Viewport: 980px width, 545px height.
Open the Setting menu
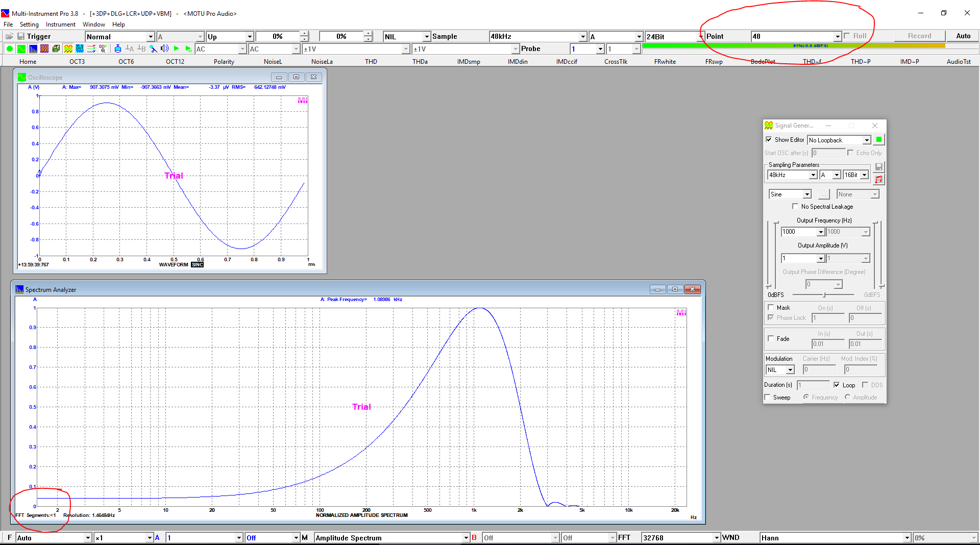coord(29,24)
